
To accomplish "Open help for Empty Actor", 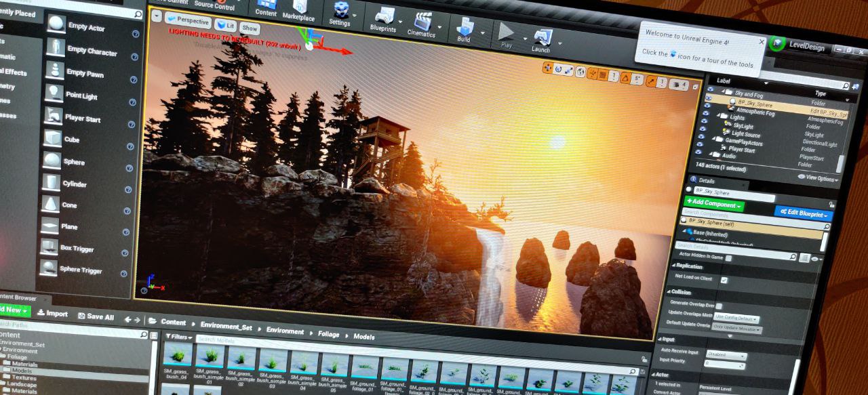I will [135, 33].
